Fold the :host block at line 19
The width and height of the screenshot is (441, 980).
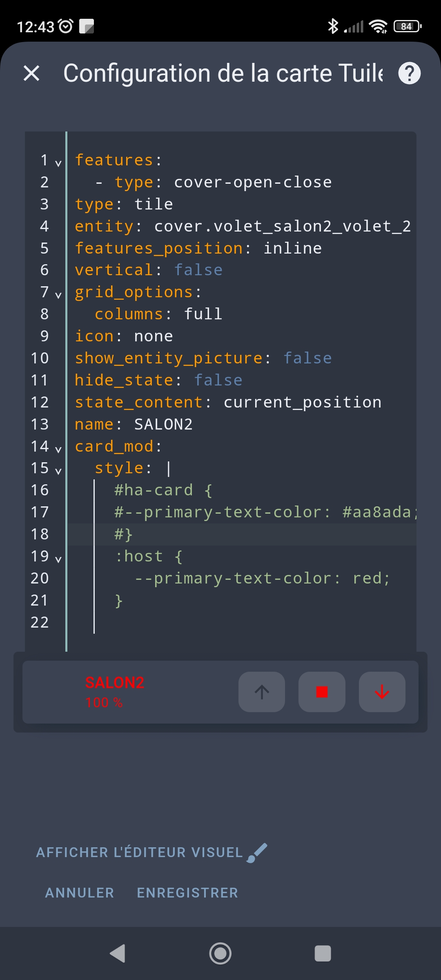click(x=58, y=559)
